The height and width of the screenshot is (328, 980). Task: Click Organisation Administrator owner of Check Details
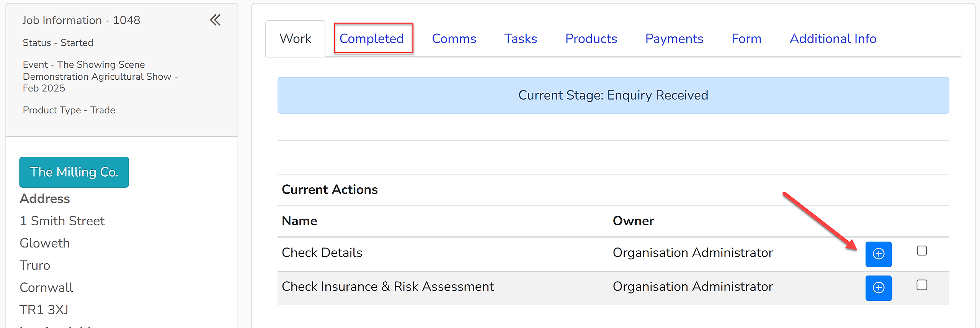pos(693,253)
